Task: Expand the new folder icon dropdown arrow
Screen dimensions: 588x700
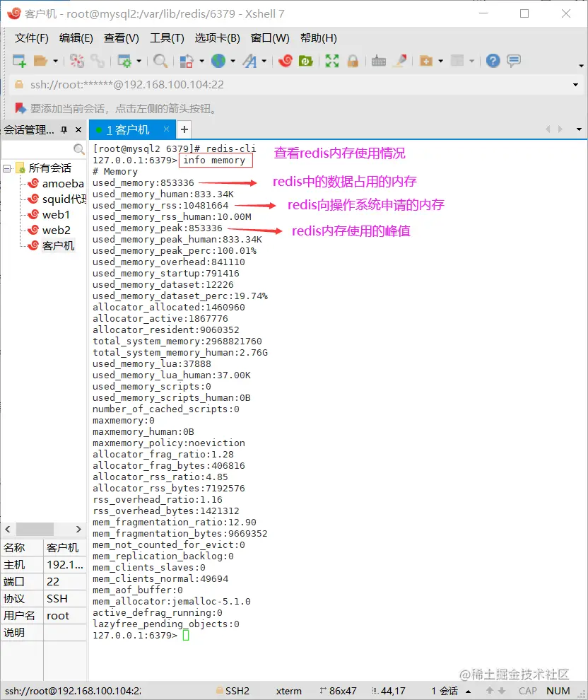Action: (x=441, y=61)
